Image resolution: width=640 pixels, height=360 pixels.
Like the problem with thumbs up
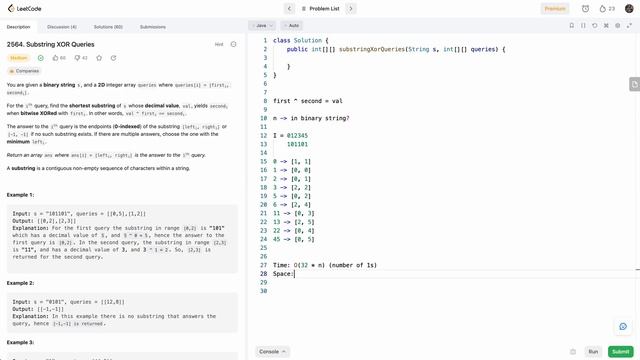click(59, 58)
